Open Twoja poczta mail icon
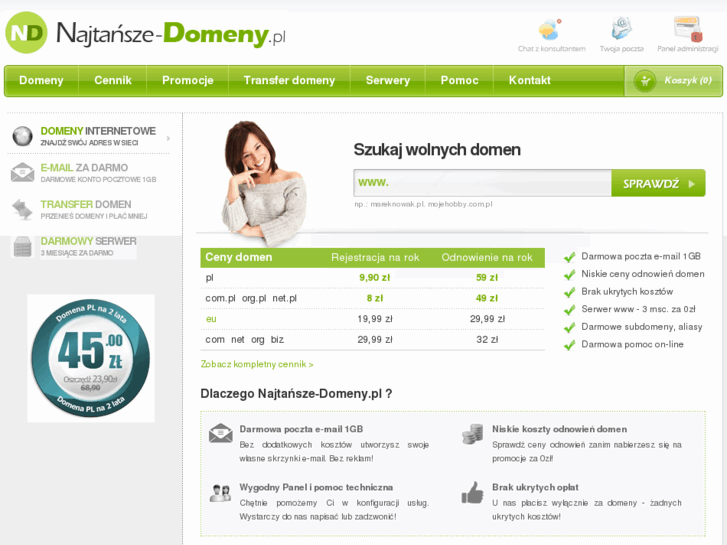727x545 pixels. [621, 28]
